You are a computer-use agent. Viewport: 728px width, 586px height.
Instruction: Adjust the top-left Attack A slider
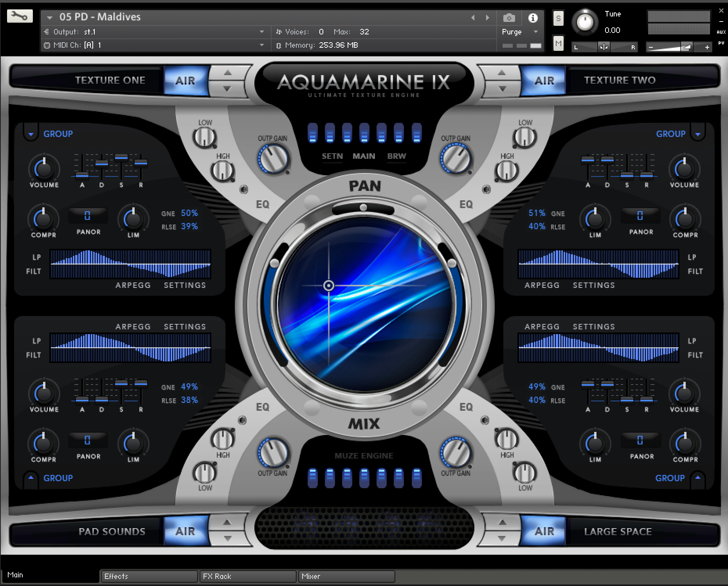[82, 174]
